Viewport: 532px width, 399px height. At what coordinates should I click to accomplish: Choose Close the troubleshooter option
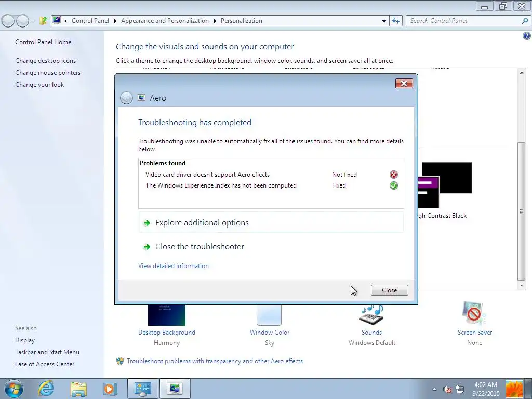point(271,247)
